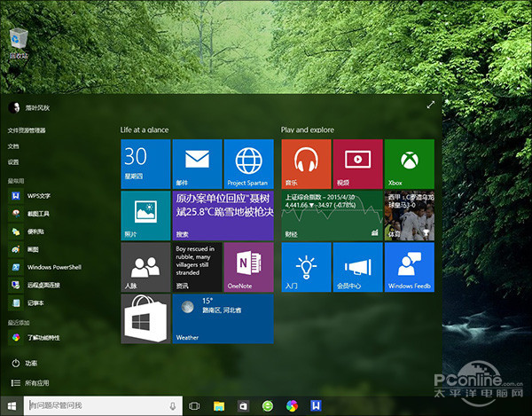The height and width of the screenshot is (416, 532).
Task: Open the Video (视频) tile
Action: [x=357, y=163]
